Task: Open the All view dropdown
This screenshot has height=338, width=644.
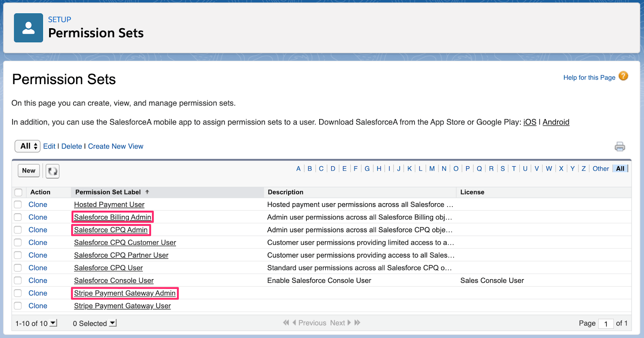Action: point(28,146)
